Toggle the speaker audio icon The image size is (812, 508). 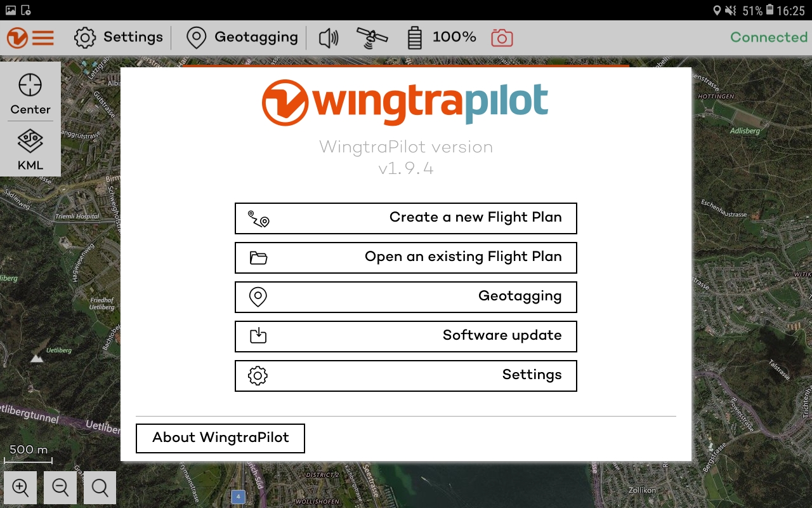329,38
